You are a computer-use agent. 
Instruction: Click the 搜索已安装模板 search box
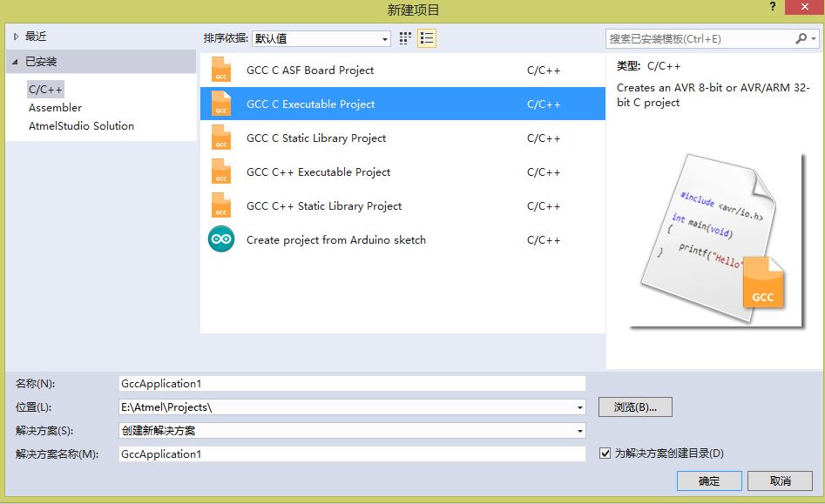(700, 38)
